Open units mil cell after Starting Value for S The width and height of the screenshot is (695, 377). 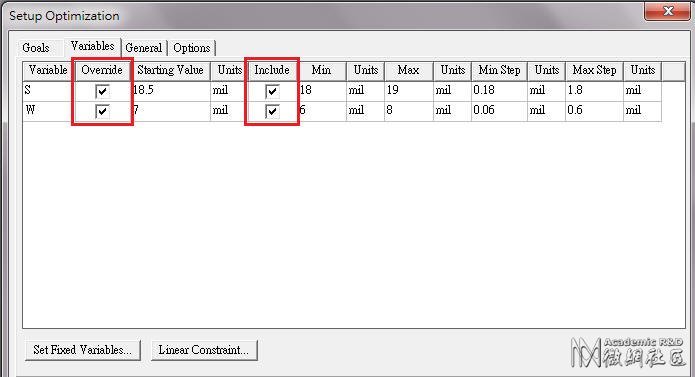click(x=227, y=91)
